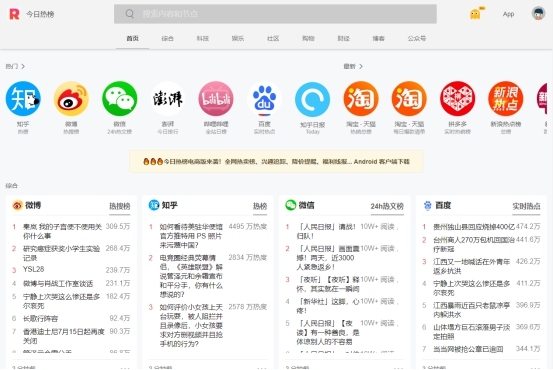Open 百度 item 江西又一地喊话在外青年返乡抗洪
Screen dimensions: 553x370
click(x=472, y=266)
